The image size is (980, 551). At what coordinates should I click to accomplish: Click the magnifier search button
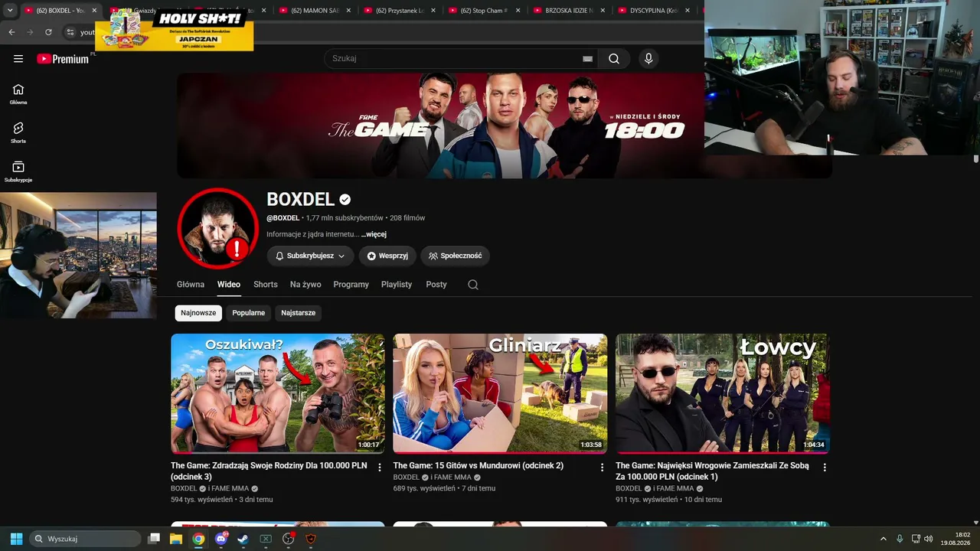[614, 59]
